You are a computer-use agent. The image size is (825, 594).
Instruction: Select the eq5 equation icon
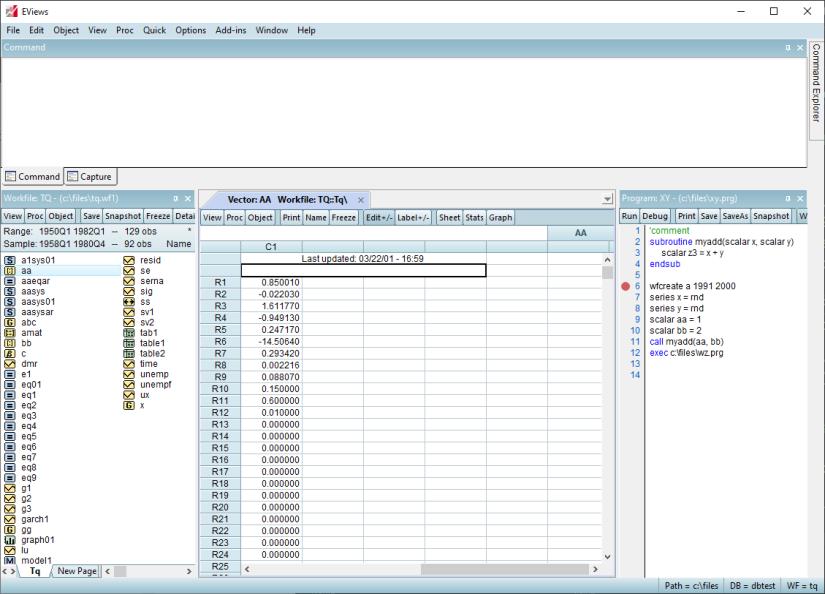(9, 436)
